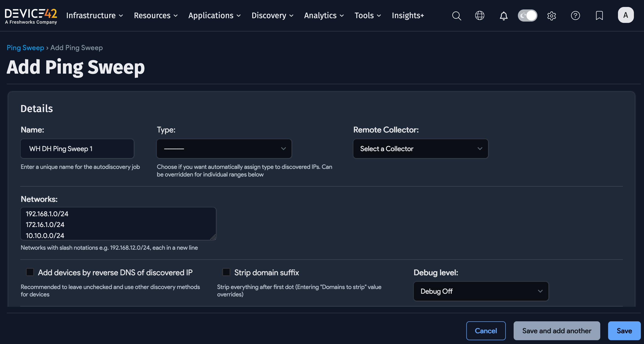Click the Networks text area
This screenshot has width=644, height=344.
pos(118,223)
